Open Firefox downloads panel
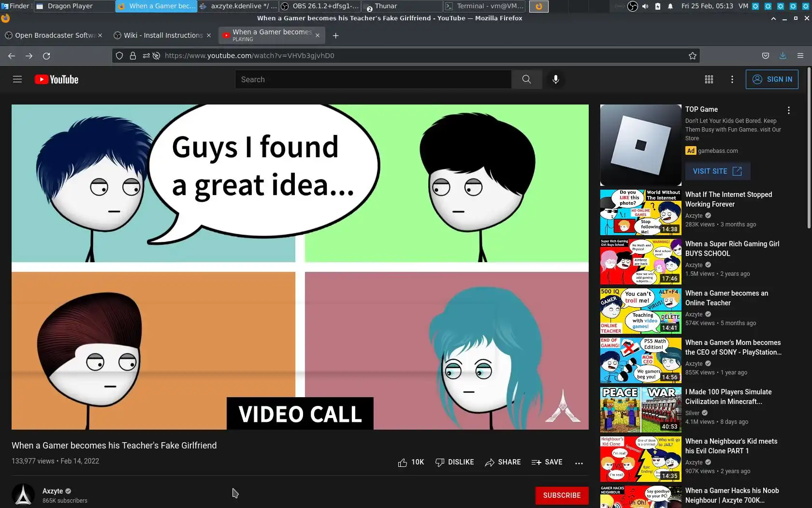 (783, 56)
